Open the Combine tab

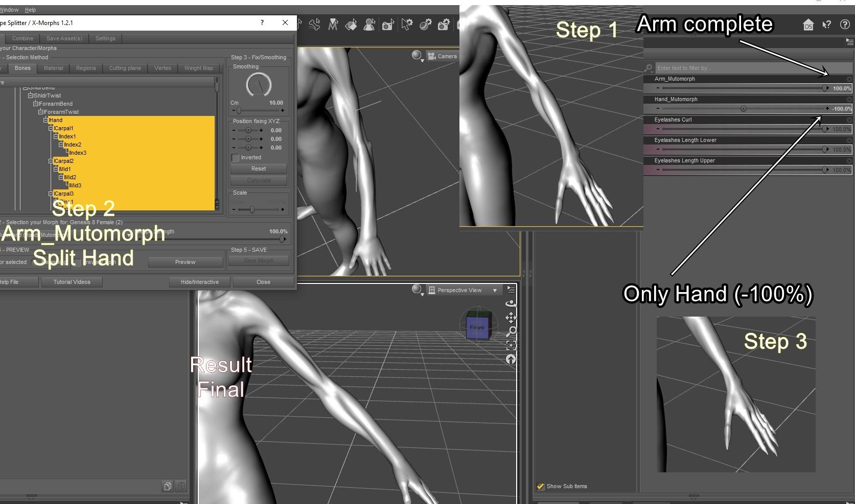click(x=22, y=38)
